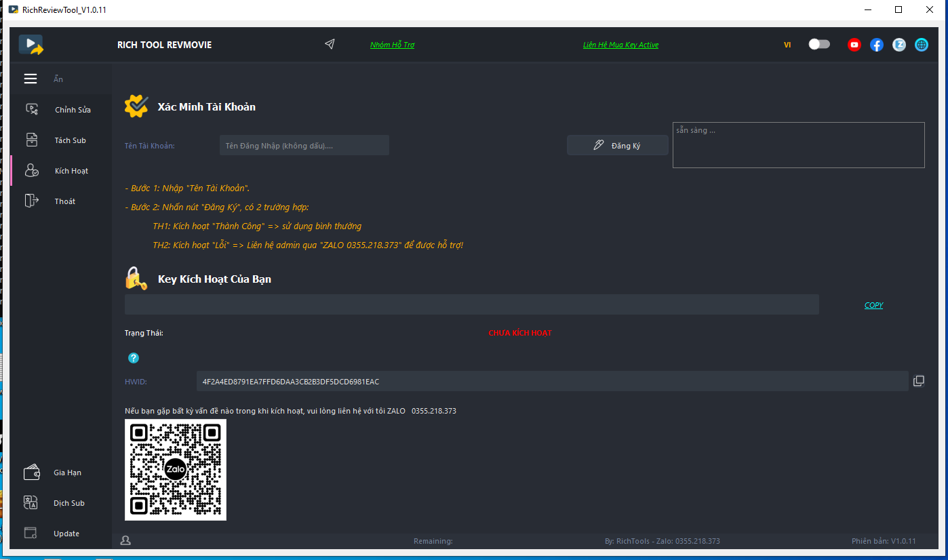Click the 'HWID:' label
The width and height of the screenshot is (948, 560).
[136, 382]
